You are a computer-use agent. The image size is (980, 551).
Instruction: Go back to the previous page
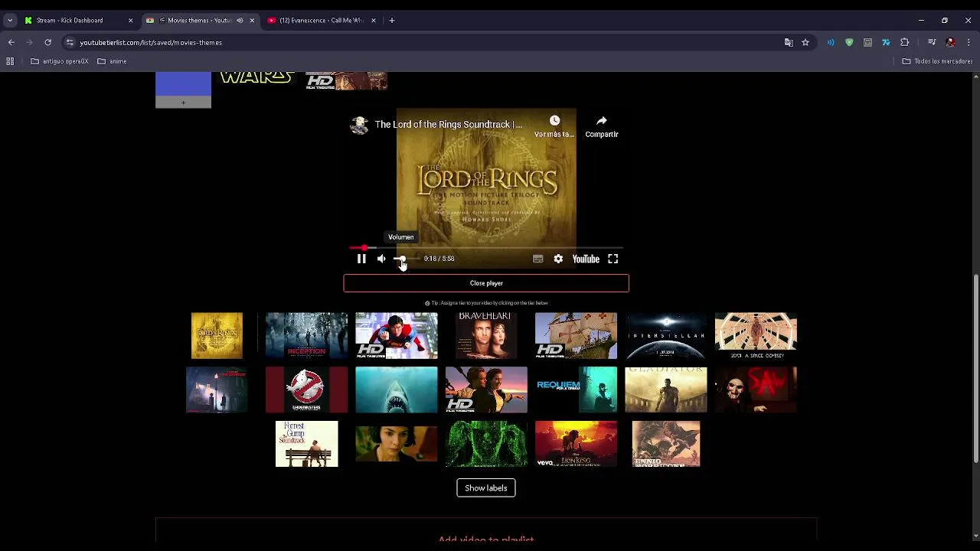coord(11,43)
